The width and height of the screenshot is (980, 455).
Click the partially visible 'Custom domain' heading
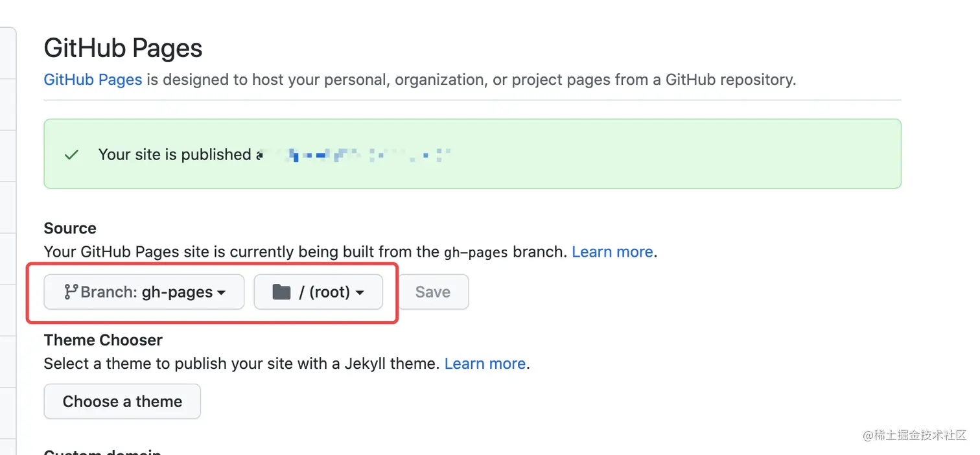pyautogui.click(x=102, y=451)
